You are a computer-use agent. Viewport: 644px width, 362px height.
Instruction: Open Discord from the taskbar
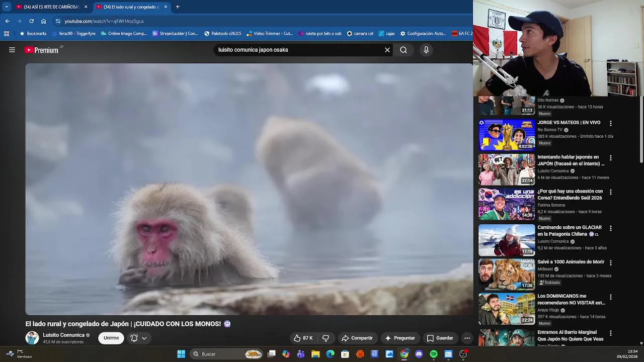(419, 354)
